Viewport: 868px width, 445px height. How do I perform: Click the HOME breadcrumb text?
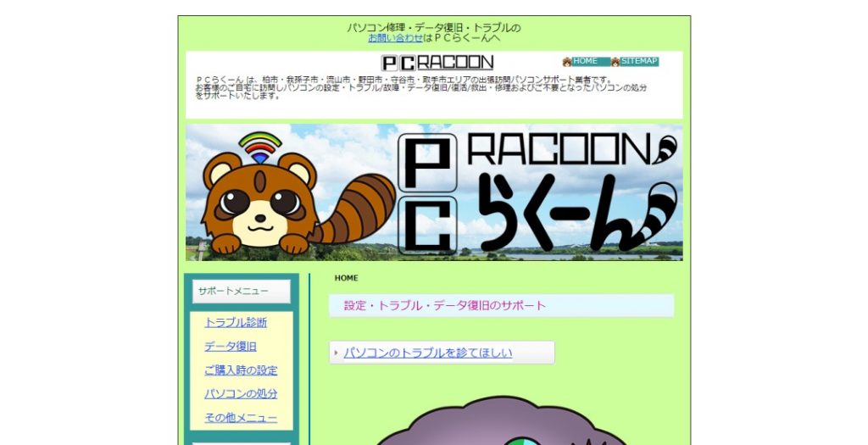coord(346,278)
